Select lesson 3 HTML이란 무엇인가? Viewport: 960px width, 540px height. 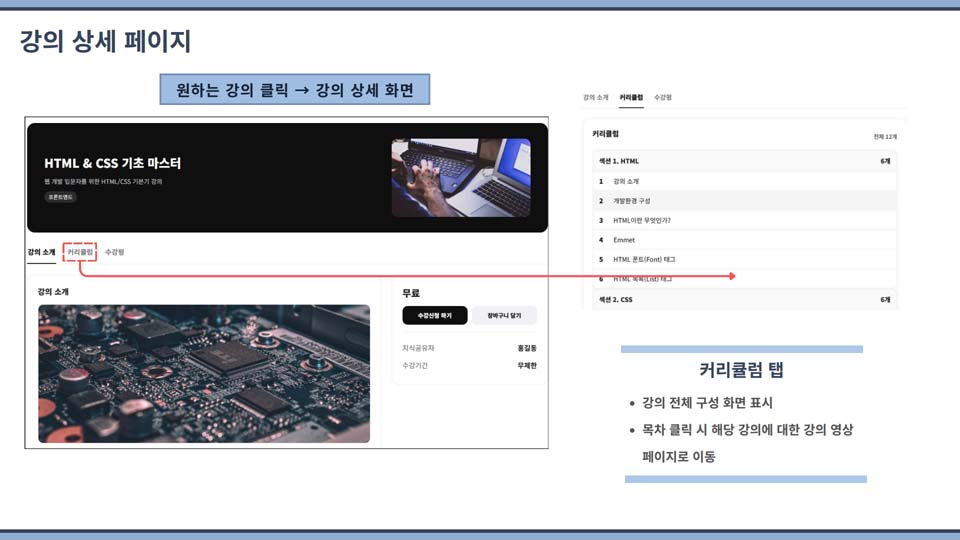(x=641, y=220)
